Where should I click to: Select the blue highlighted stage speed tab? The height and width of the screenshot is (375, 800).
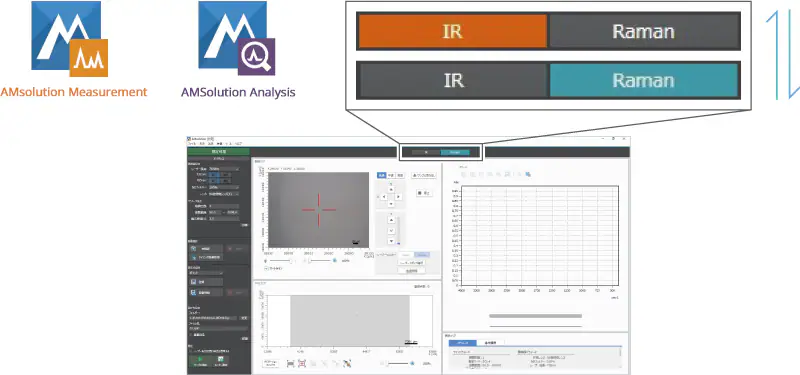pos(381,176)
